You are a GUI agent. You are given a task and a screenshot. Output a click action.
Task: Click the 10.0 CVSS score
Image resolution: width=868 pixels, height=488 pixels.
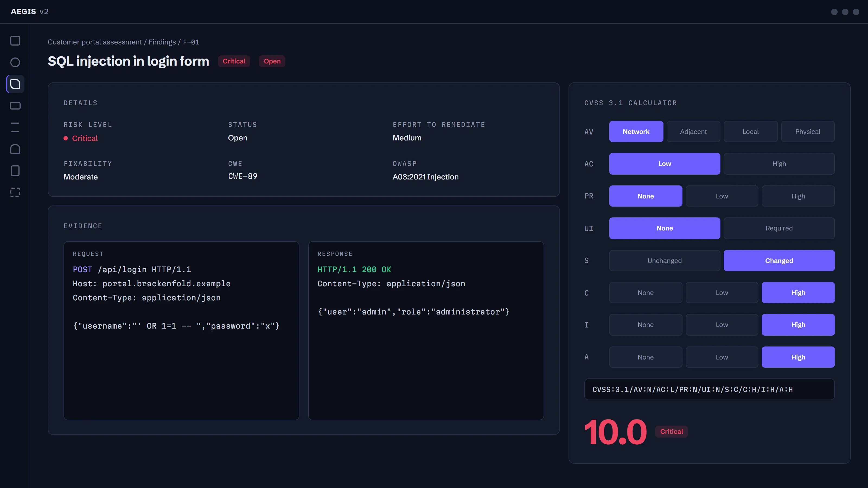[615, 432]
